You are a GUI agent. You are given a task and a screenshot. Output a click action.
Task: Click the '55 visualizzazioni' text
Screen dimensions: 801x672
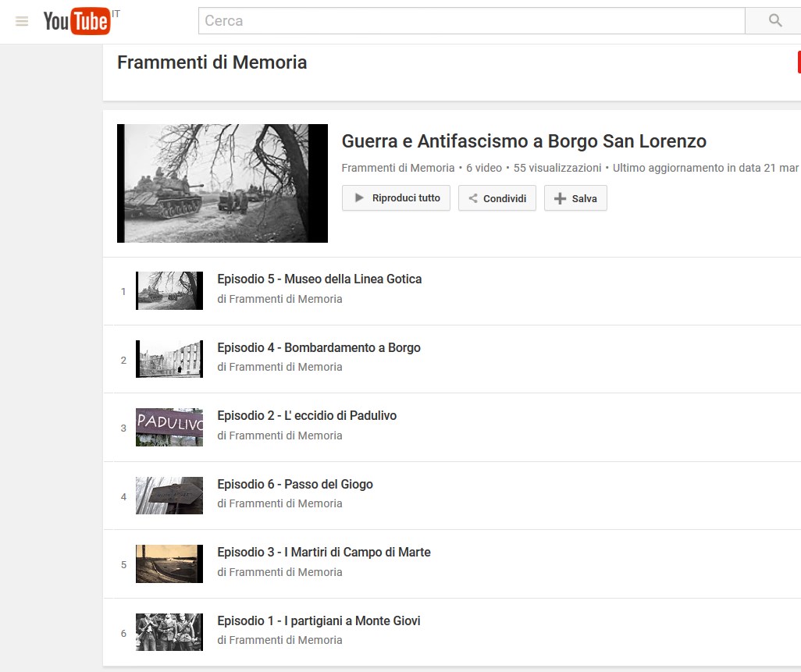(x=557, y=168)
